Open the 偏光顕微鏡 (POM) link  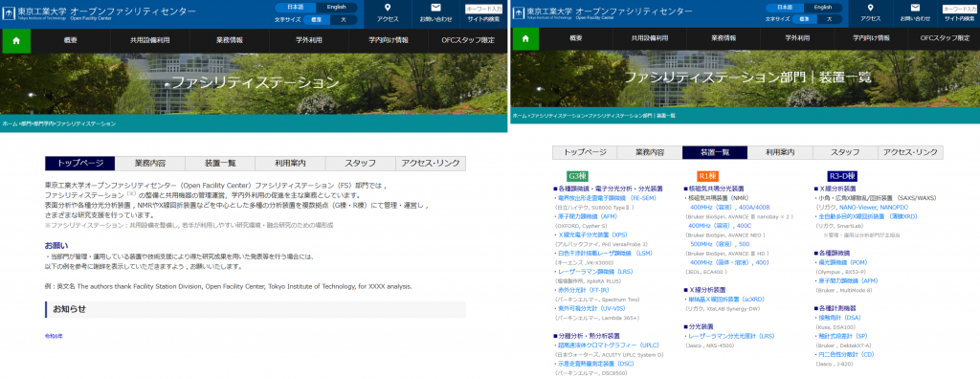tap(842, 262)
